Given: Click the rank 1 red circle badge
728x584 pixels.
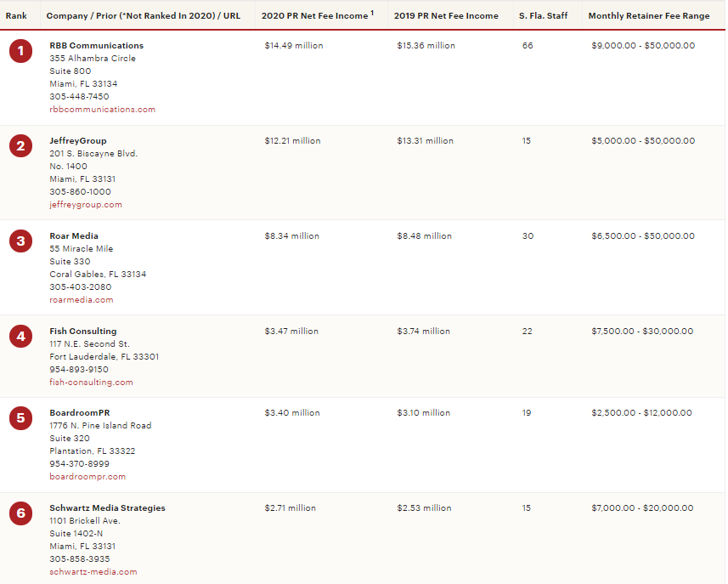Looking at the screenshot, I should click(20, 52).
